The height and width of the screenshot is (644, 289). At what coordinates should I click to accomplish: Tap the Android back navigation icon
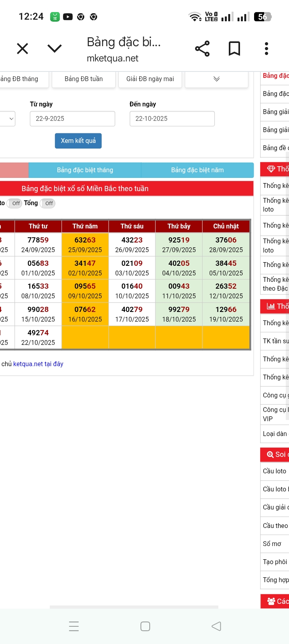[216, 626]
